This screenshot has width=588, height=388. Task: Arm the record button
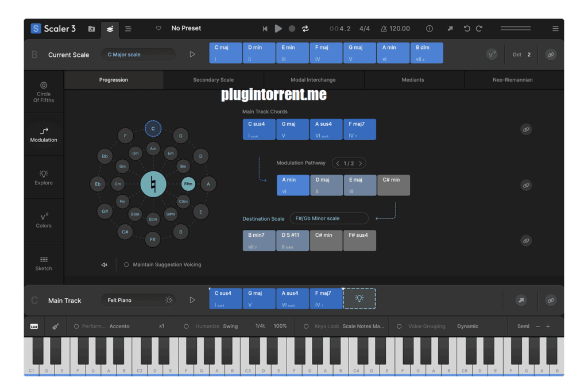click(292, 29)
